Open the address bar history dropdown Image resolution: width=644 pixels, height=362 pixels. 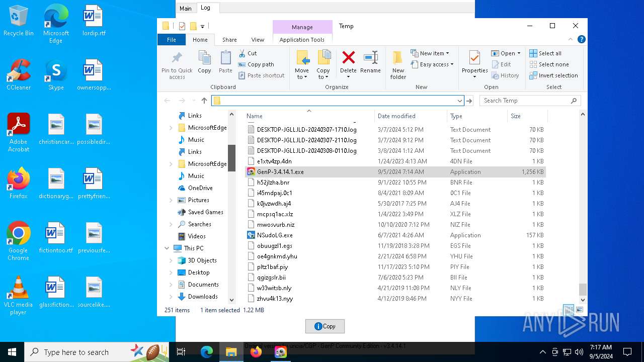(459, 101)
